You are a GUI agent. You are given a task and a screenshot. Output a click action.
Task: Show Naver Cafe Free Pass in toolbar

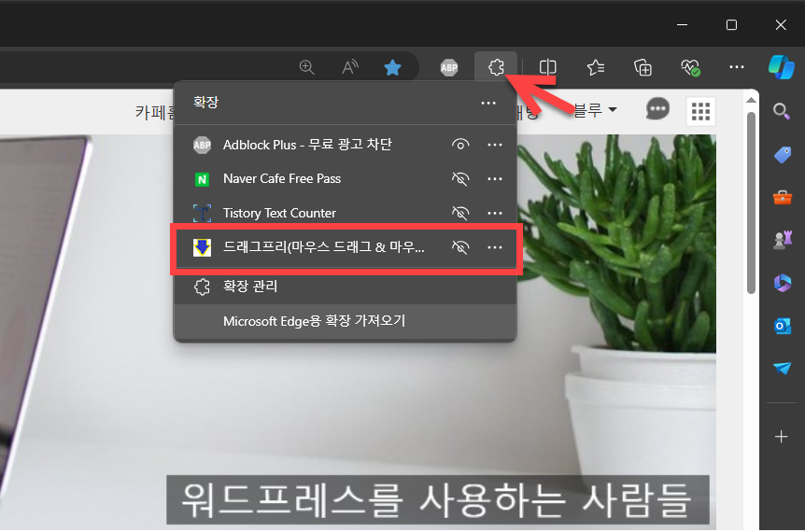click(x=460, y=178)
